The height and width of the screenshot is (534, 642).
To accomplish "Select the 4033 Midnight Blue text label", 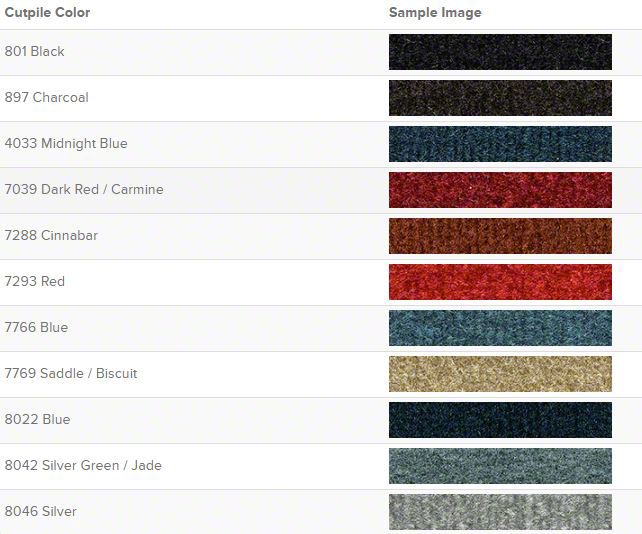I will 66,144.
